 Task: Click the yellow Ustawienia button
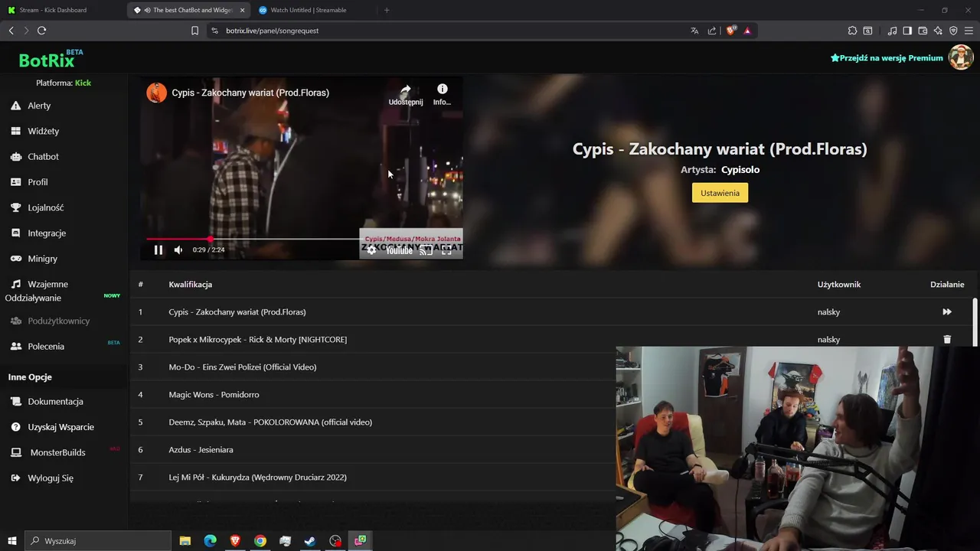tap(720, 193)
